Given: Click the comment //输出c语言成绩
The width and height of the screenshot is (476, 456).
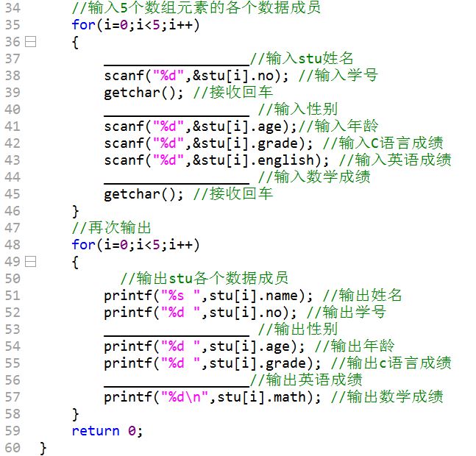Looking at the screenshot, I should pyautogui.click(x=391, y=363).
